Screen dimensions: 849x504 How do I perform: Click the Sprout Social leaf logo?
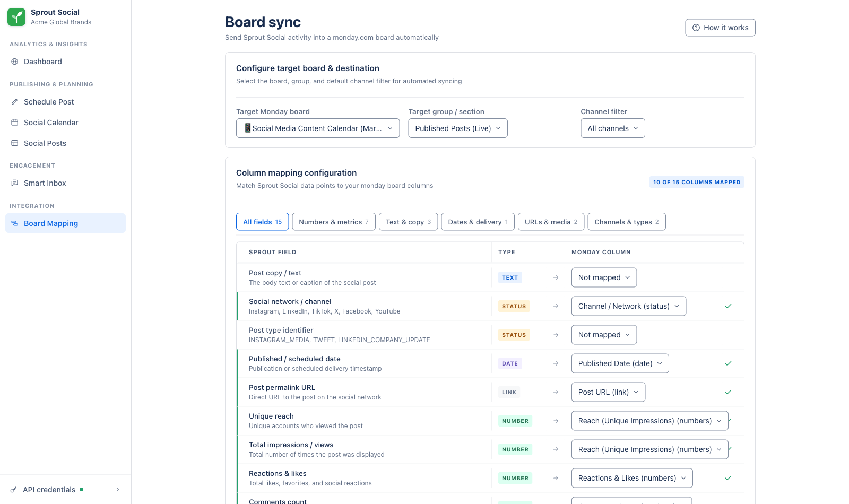16,17
